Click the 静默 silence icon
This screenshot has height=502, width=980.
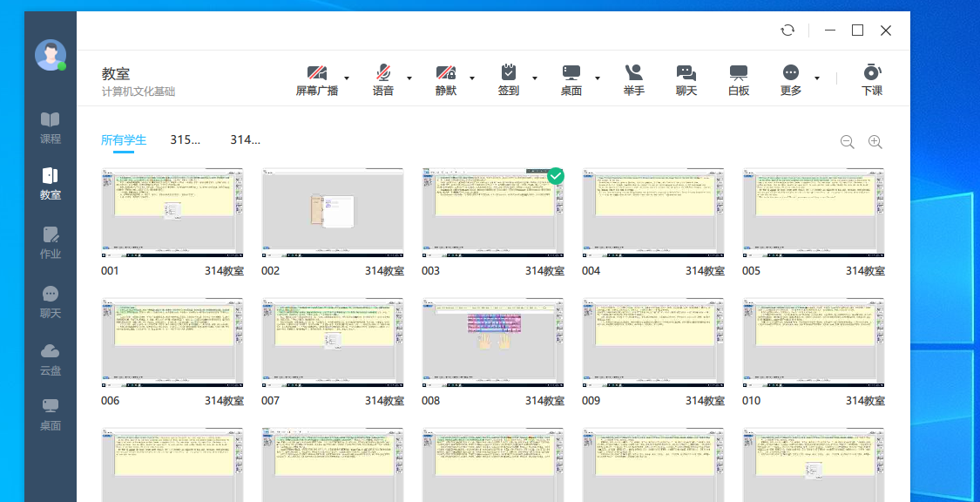[x=446, y=73]
